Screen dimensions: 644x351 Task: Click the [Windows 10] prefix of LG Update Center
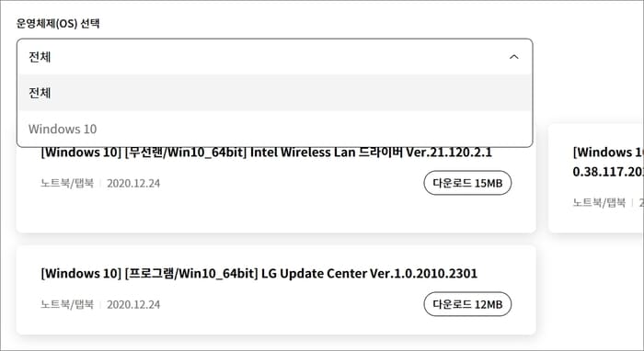click(81, 274)
